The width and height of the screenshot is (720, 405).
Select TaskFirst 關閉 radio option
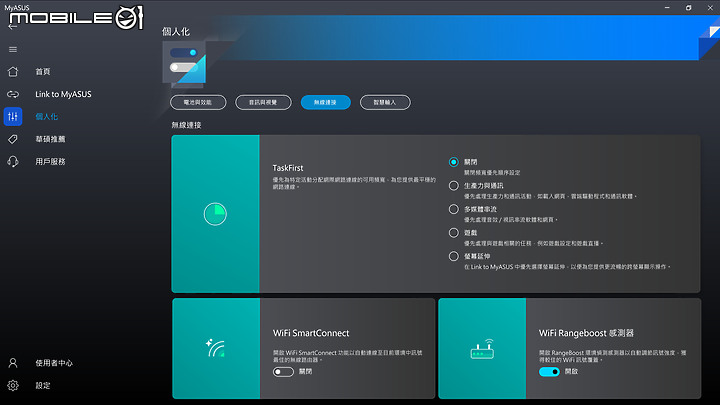tap(454, 162)
